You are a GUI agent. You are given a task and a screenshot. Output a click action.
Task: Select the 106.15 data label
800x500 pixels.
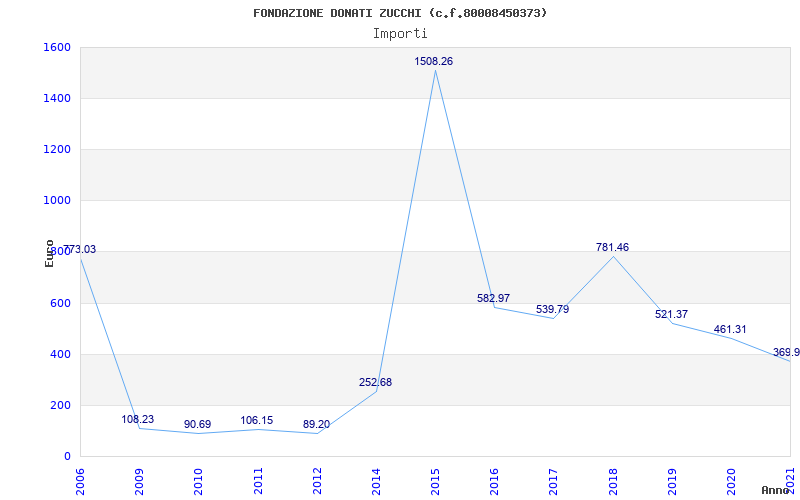coord(257,420)
